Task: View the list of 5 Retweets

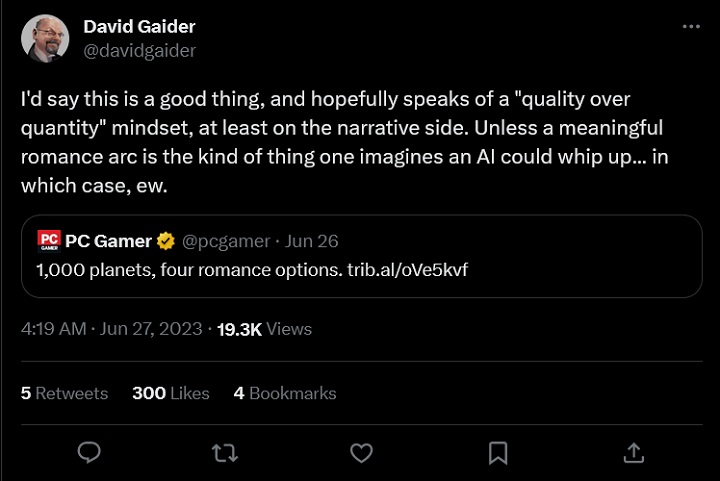Action: coord(64,393)
